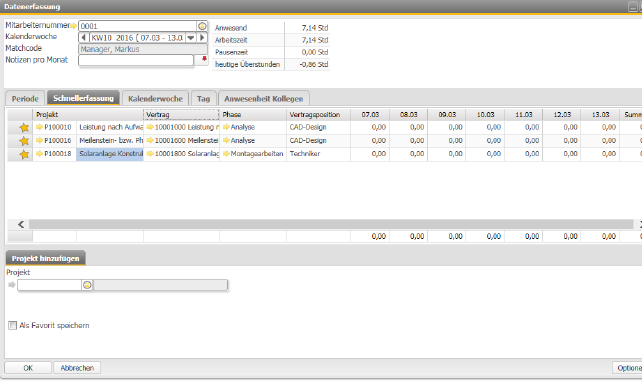Screen dimensions: 642x382
Task: Focus the Projekt number input field
Action: click(x=50, y=285)
